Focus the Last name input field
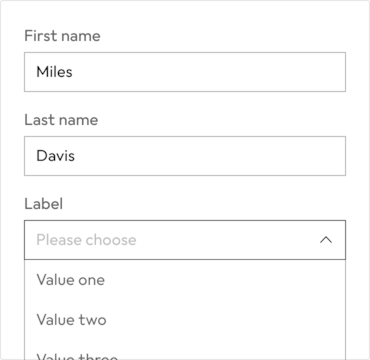Screen dimensions: 370x360 (x=185, y=156)
